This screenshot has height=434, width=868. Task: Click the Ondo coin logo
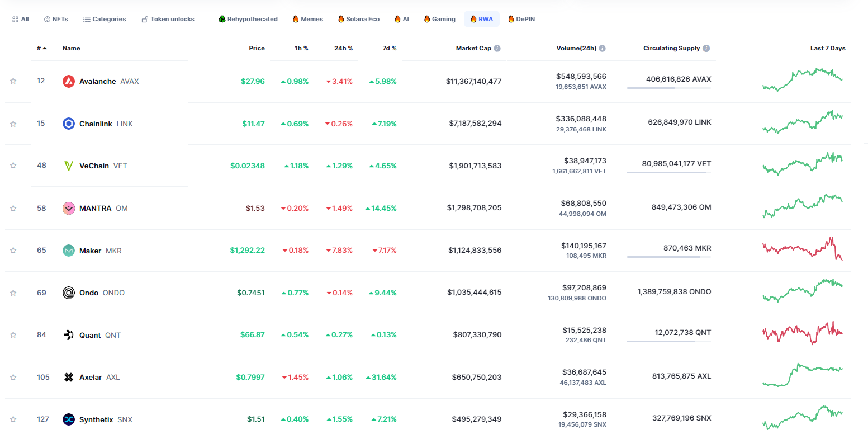69,293
